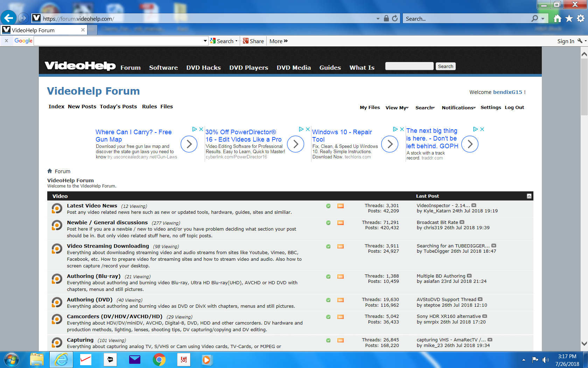Click the New Posts link
This screenshot has height=368, width=588.
(x=82, y=107)
